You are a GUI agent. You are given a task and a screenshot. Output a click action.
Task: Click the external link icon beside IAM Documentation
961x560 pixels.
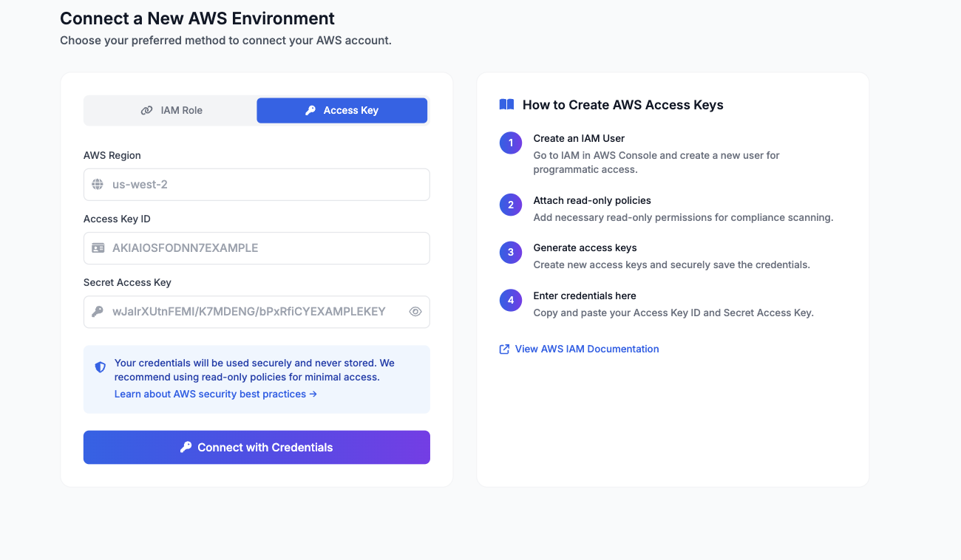tap(505, 349)
